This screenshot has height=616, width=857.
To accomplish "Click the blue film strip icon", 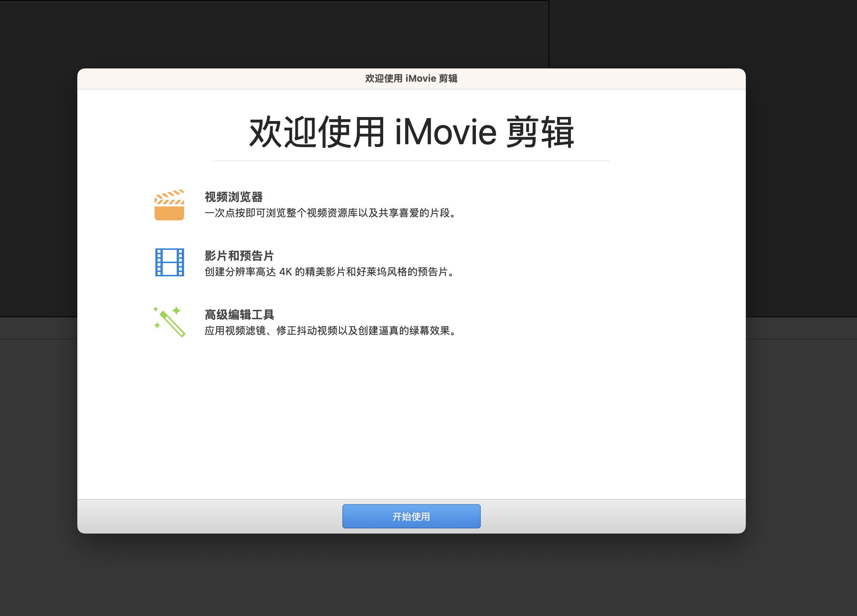I will tap(169, 262).
